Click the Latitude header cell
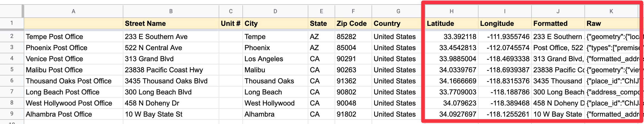Image resolution: width=644 pixels, height=124 pixels. [452, 23]
